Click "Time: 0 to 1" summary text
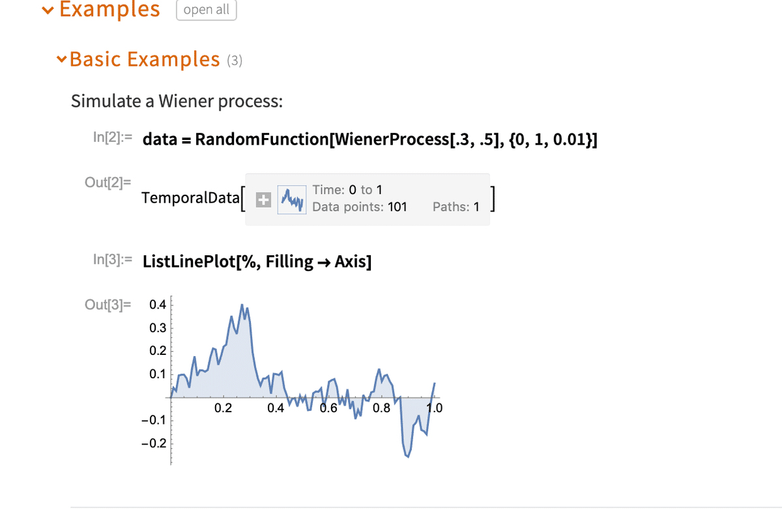 tap(347, 190)
